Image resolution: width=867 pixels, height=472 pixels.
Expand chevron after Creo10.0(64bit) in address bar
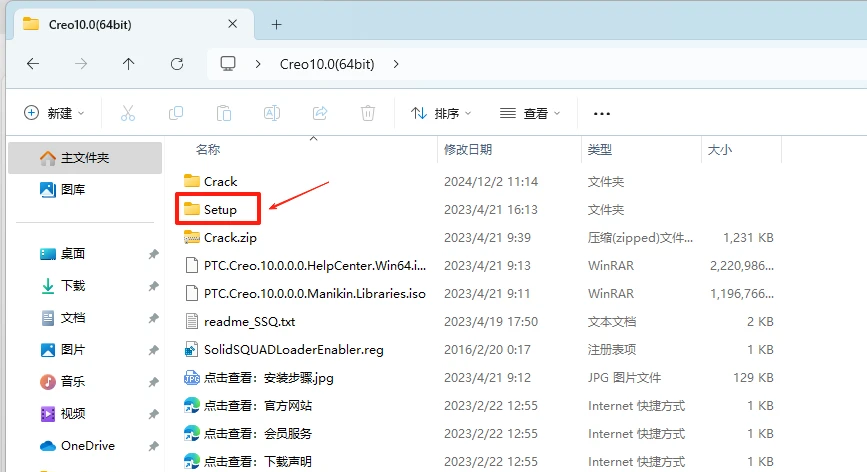[396, 64]
